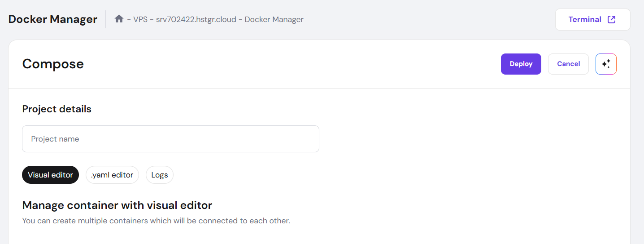Open the AI assistant sparkle icon button
Screen dimensions: 644x244
coord(606,64)
